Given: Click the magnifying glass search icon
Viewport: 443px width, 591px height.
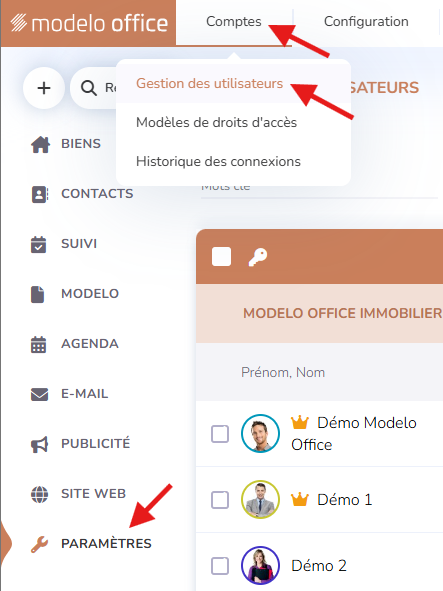Looking at the screenshot, I should coord(89,88).
